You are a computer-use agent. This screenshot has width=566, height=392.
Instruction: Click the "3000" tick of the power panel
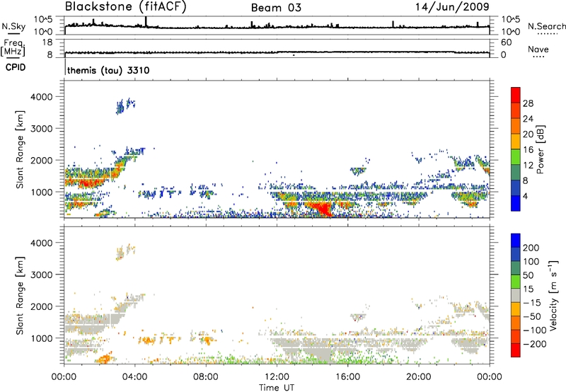click(41, 129)
